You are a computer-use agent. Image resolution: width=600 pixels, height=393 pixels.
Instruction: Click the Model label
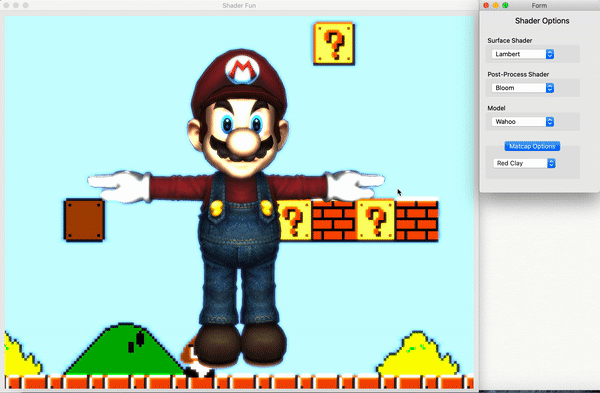[496, 108]
